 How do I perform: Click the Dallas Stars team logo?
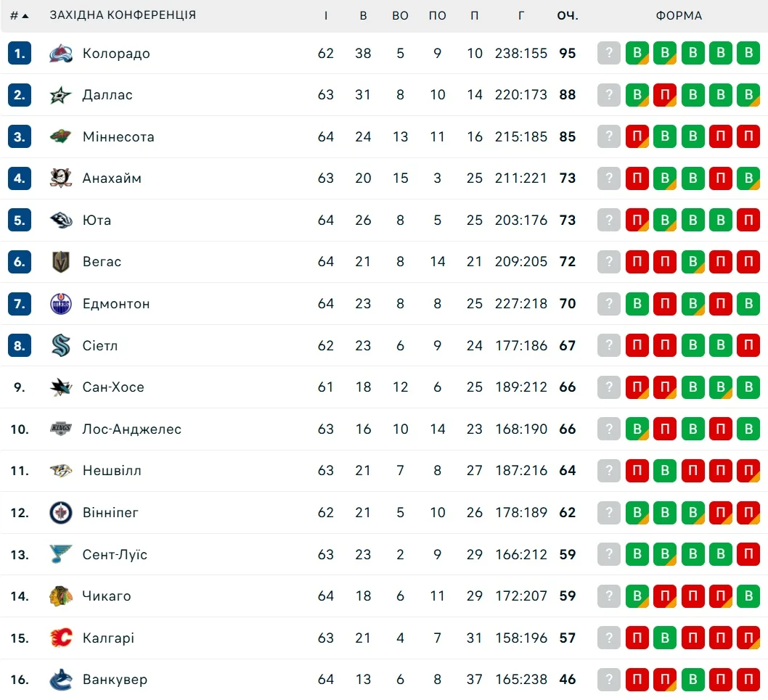click(x=61, y=95)
